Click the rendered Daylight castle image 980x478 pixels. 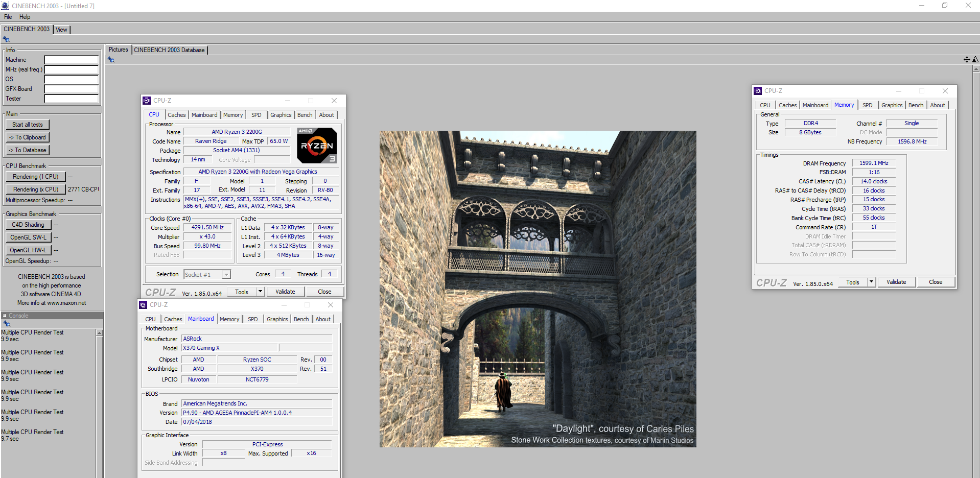538,289
